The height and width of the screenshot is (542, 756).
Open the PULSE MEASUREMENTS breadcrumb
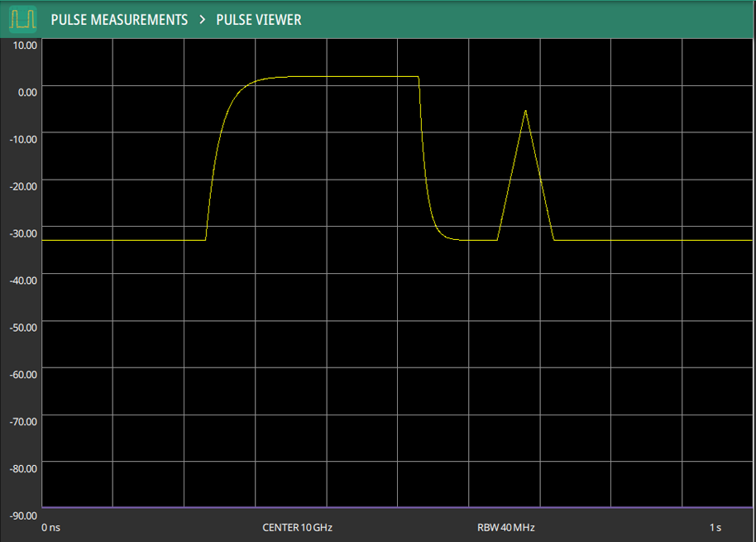(119, 20)
